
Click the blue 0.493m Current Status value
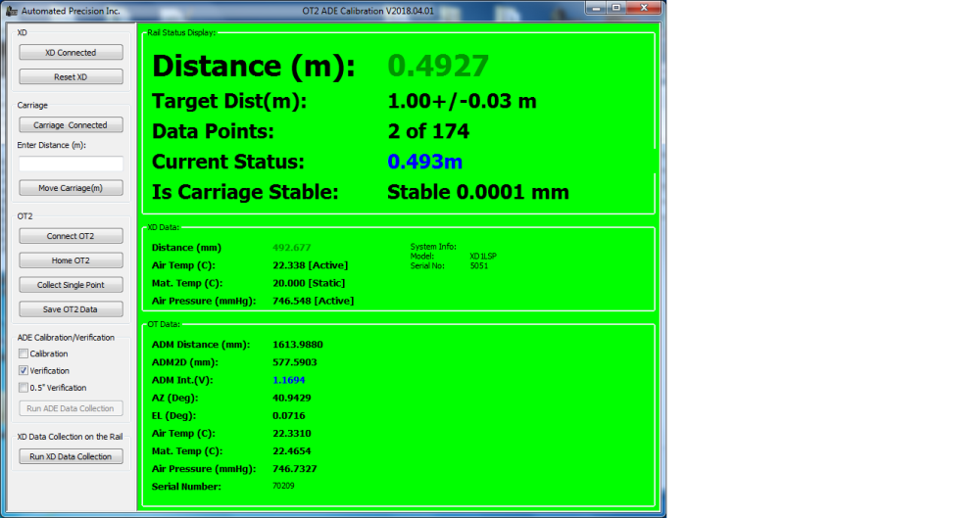pyautogui.click(x=424, y=162)
